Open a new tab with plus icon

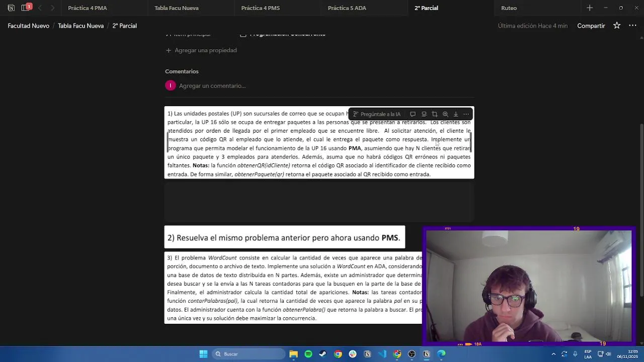(590, 8)
